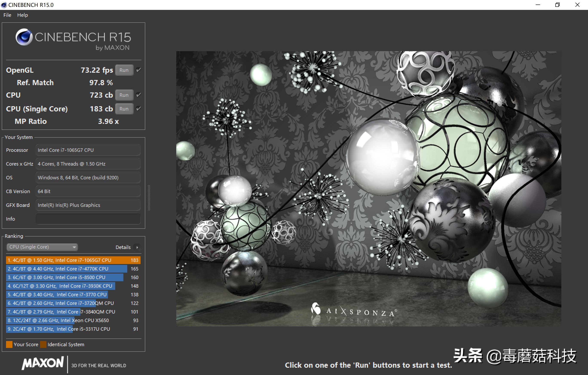Click the orange Your Score color swatch
588x375 pixels.
(x=9, y=344)
